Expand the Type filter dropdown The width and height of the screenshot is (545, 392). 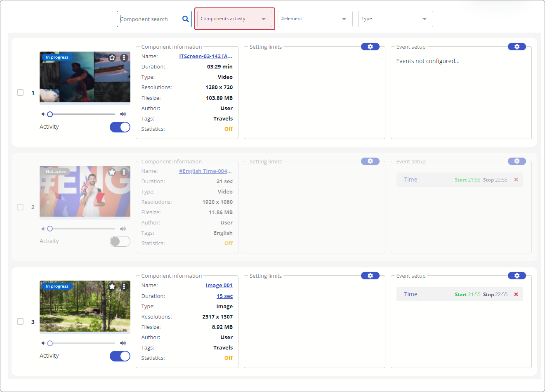pyautogui.click(x=395, y=19)
